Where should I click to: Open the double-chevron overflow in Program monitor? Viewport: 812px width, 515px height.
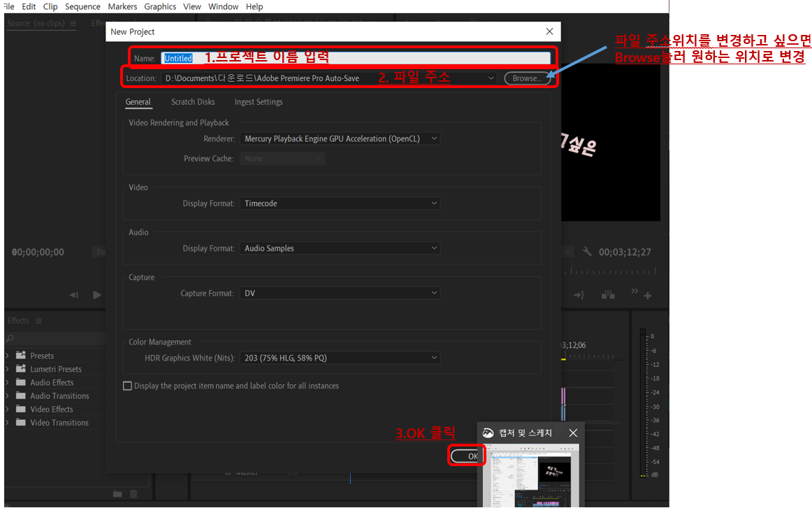point(635,291)
